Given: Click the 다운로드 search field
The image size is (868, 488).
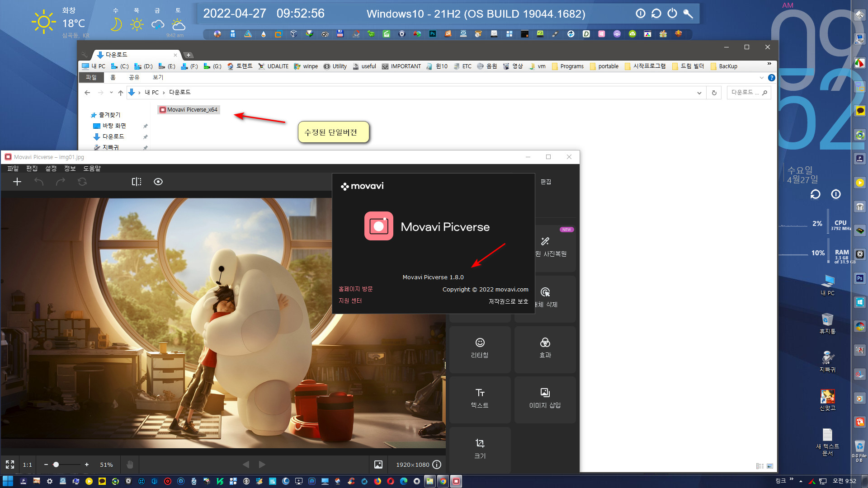Looking at the screenshot, I should [x=749, y=93].
